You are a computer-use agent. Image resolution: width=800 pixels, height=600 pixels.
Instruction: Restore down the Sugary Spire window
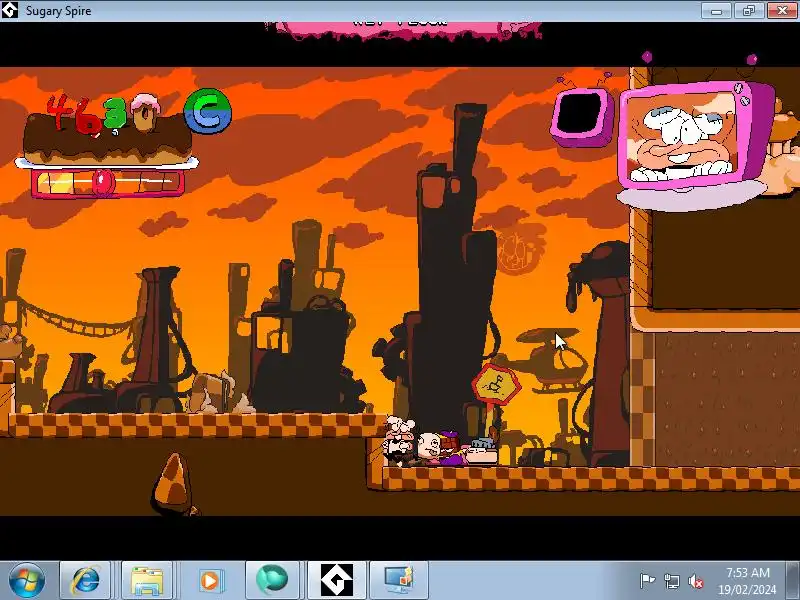click(748, 10)
